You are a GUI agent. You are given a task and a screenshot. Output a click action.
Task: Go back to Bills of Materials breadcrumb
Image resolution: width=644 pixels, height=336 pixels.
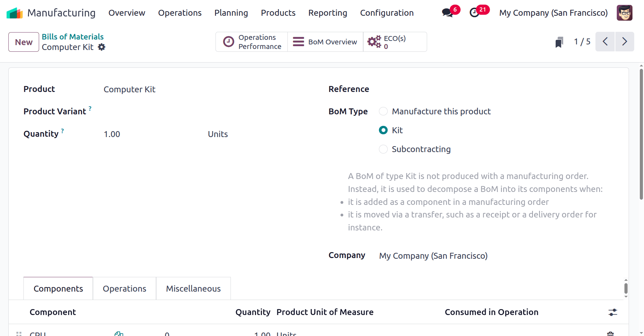point(73,37)
